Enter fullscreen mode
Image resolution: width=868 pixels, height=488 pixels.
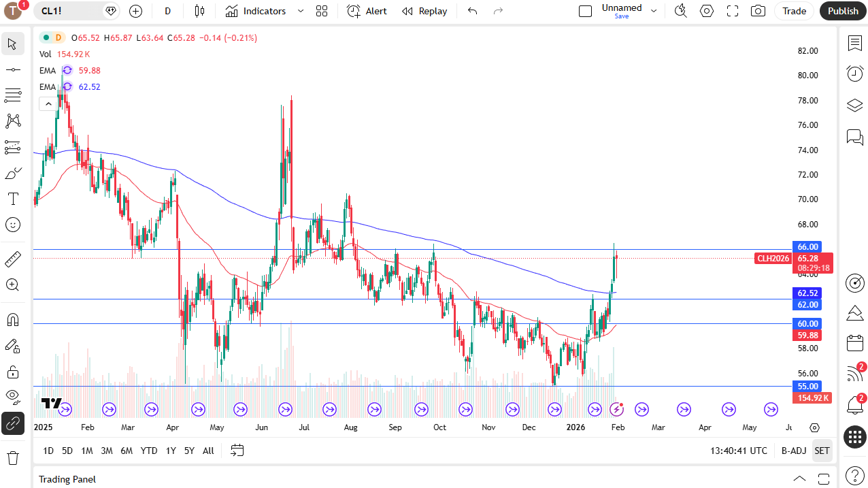coord(733,11)
